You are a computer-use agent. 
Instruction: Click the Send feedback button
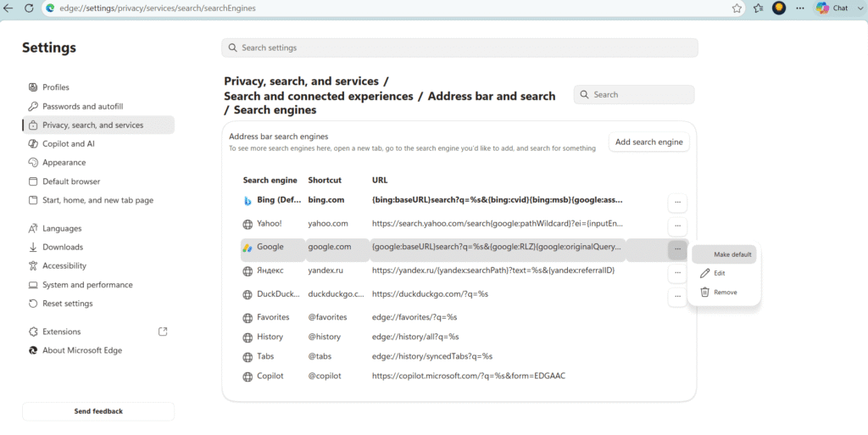point(98,411)
